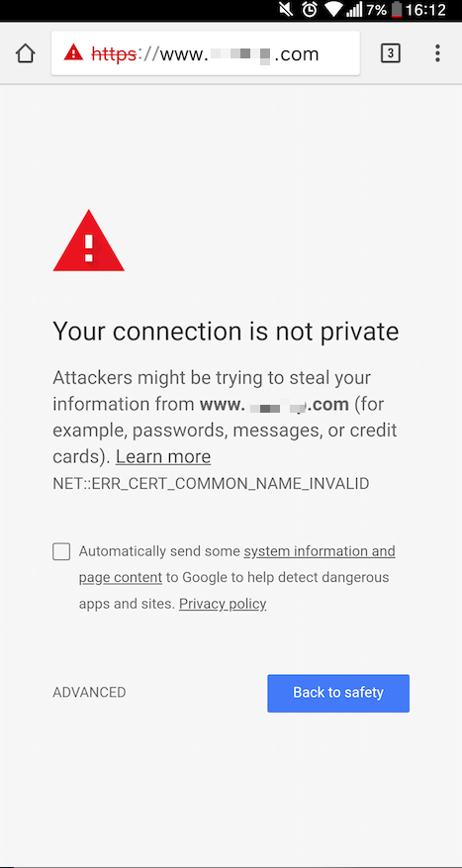Expand the ADVANCED options

89,692
